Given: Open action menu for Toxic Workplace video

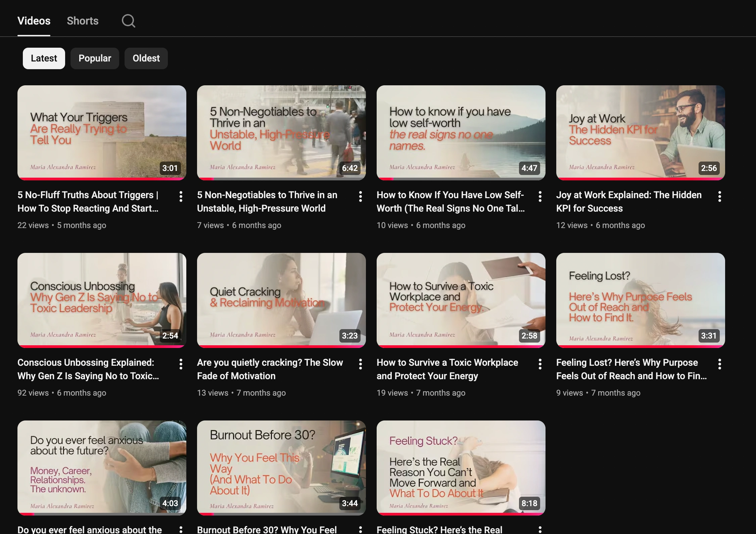Looking at the screenshot, I should tap(540, 364).
